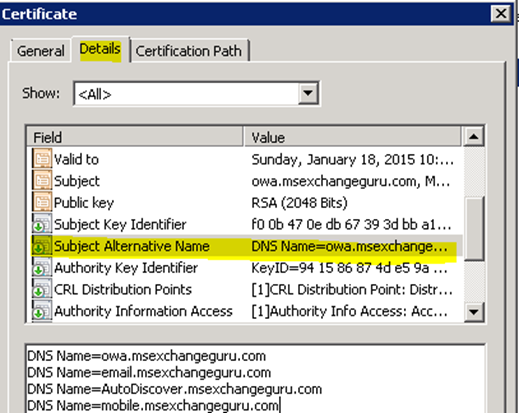Click DNS Name=AutoDiscover.msexchangeguru.com line
This screenshot has width=519, height=413.
175,389
